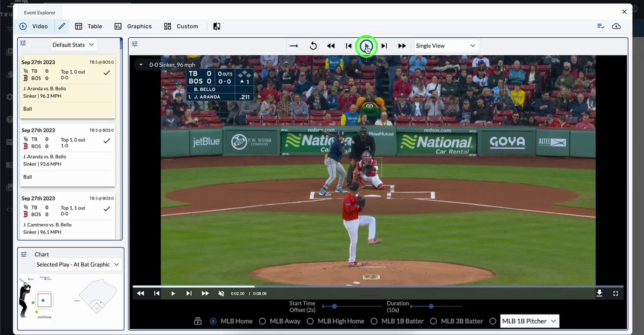
Task: Click the rewind icon in top toolbar
Action: point(331,46)
